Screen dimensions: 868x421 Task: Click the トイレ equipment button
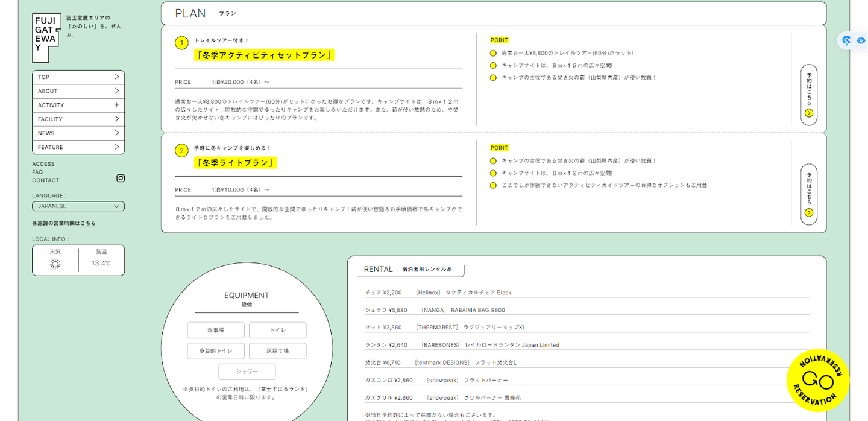pos(278,330)
